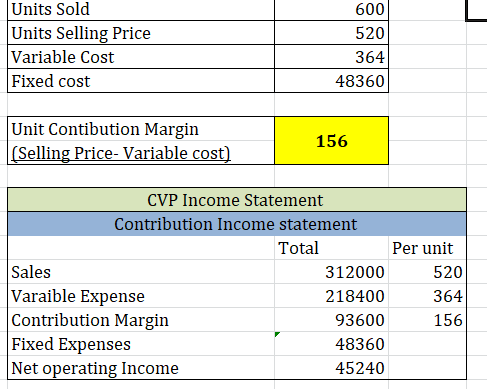This screenshot has height=389, width=487.
Task: Click the 'Sales' row label
Action: [x=31, y=272]
